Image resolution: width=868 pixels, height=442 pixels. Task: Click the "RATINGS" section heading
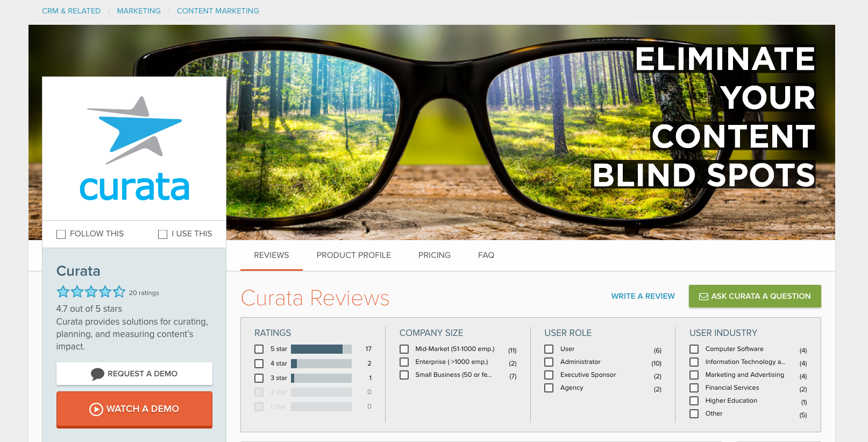273,333
